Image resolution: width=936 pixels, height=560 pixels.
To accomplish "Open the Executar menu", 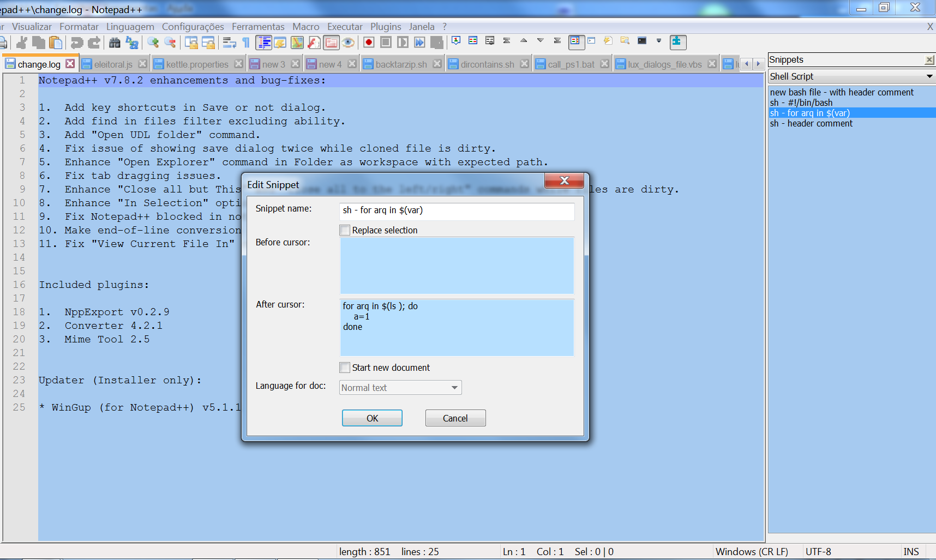I will 345,27.
